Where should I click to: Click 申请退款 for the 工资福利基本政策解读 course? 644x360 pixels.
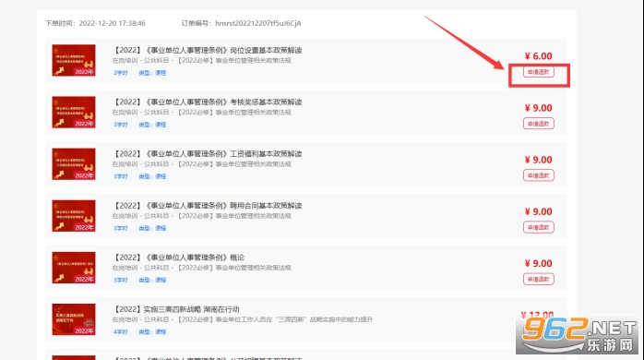539,175
